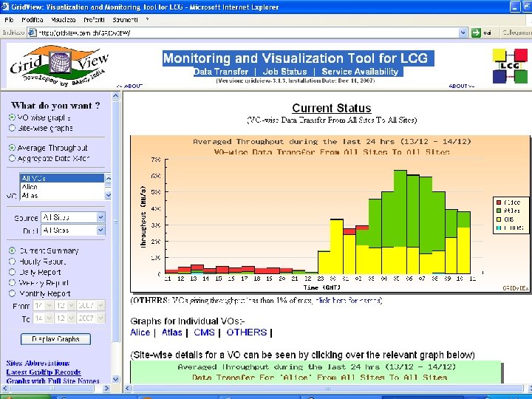
Task: Click into the browser address field
Action: click(x=248, y=33)
